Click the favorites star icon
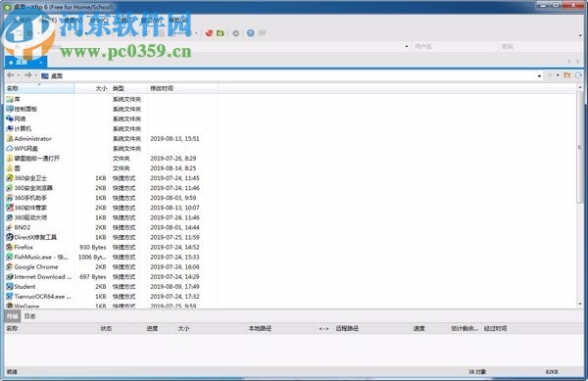This screenshot has width=588, height=381. [x=550, y=75]
